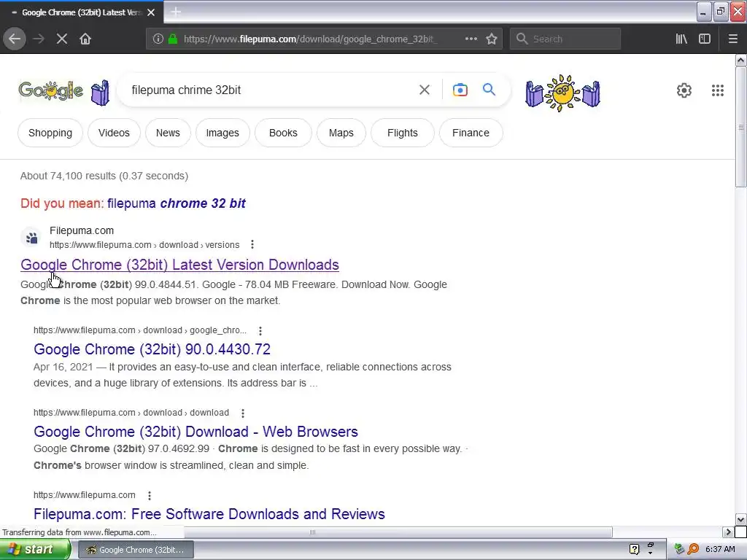The width and height of the screenshot is (747, 560).
Task: Click vertical scrollbar down arrow
Action: pyautogui.click(x=740, y=519)
